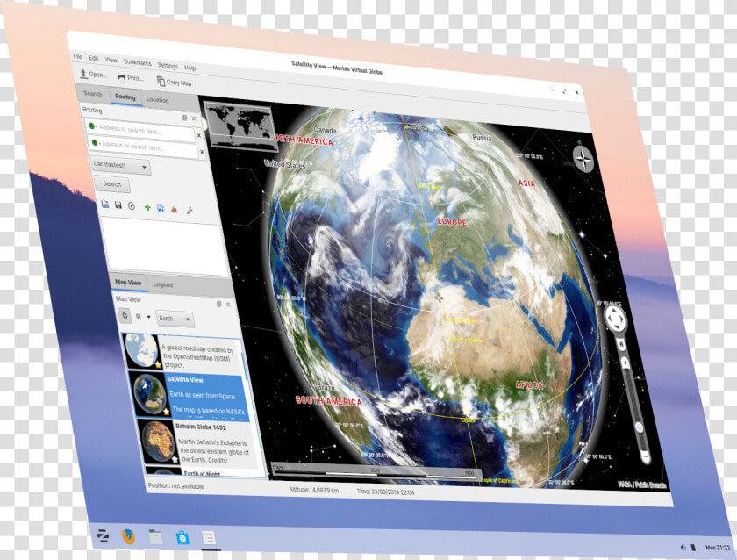Toggle favorite star on OpenStreetMap theme

point(158,364)
